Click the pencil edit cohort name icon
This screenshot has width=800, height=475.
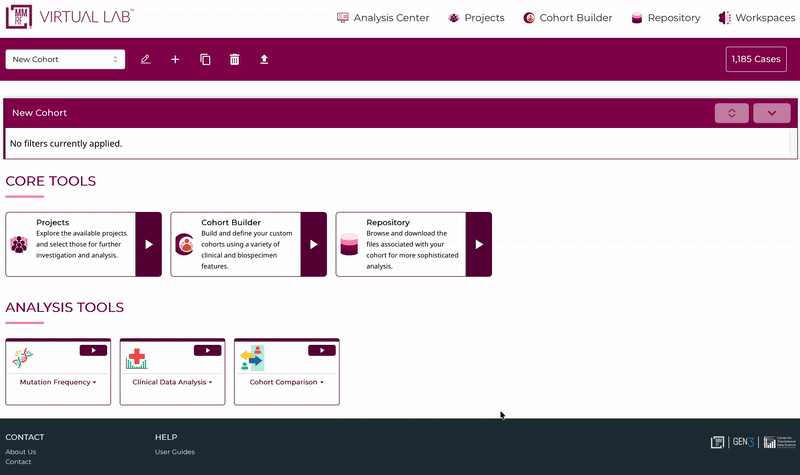point(145,60)
